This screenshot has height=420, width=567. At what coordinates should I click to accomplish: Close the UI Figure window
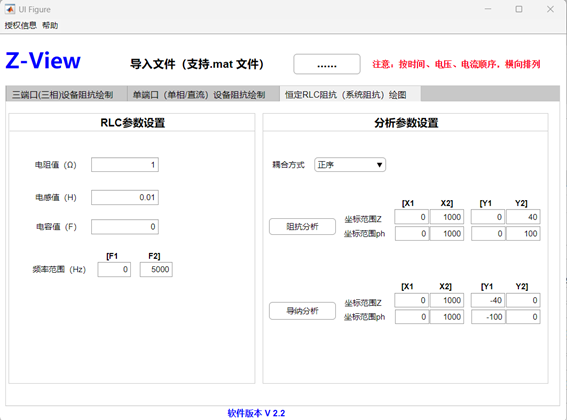[550, 9]
